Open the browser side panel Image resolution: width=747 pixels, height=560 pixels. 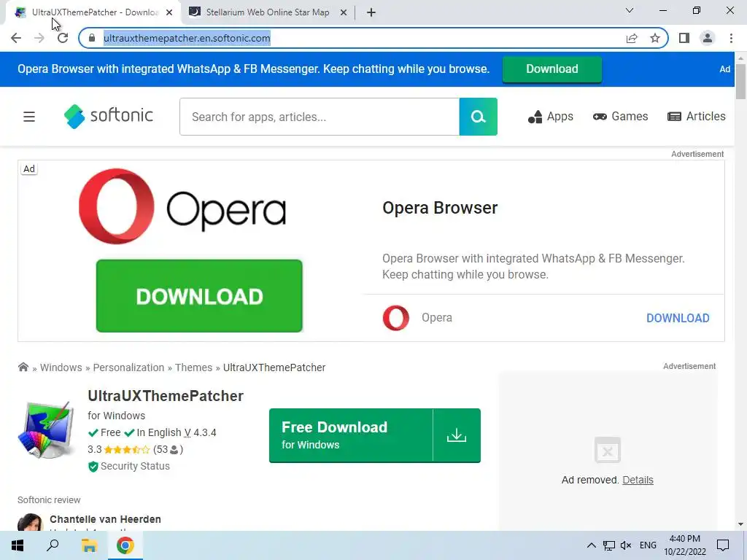pyautogui.click(x=684, y=38)
